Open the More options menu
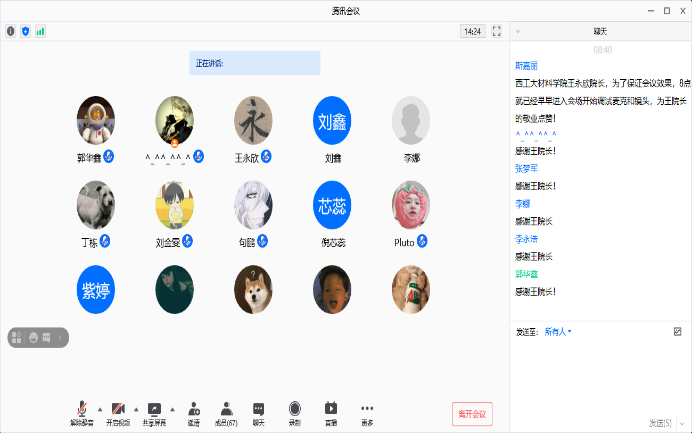Viewport: 692px width, 433px height. 367,411
